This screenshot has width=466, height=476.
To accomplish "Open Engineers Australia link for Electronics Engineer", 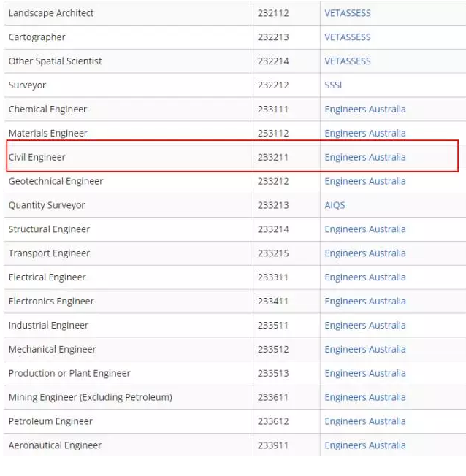I will tap(364, 302).
